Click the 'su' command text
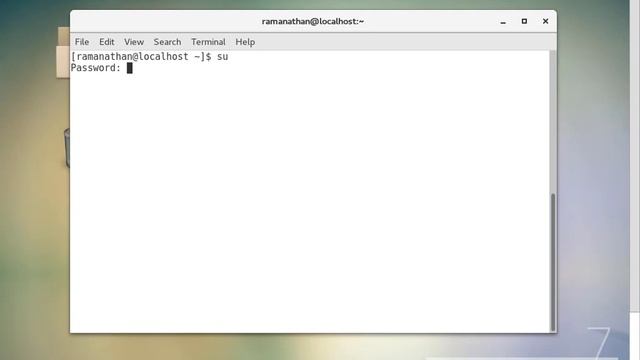 (x=222, y=57)
